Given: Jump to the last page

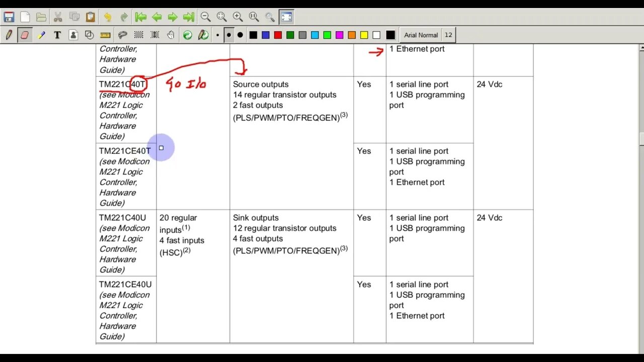Looking at the screenshot, I should pyautogui.click(x=189, y=17).
